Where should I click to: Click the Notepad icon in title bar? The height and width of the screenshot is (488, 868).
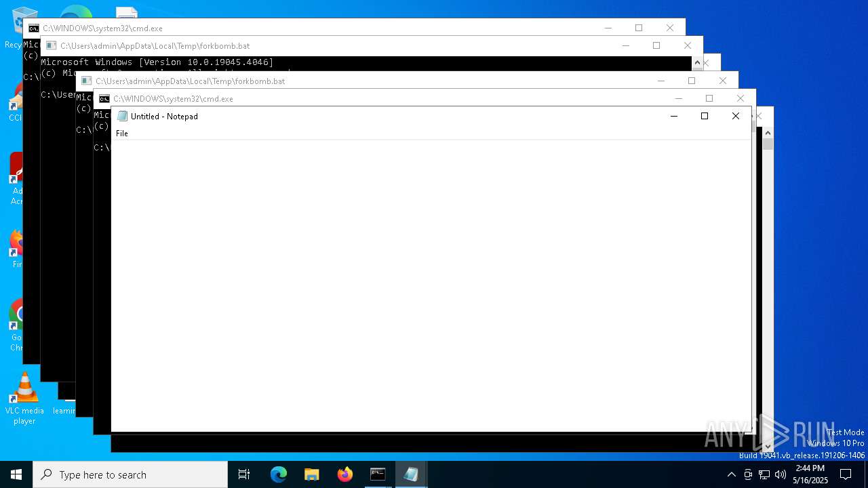(x=122, y=116)
